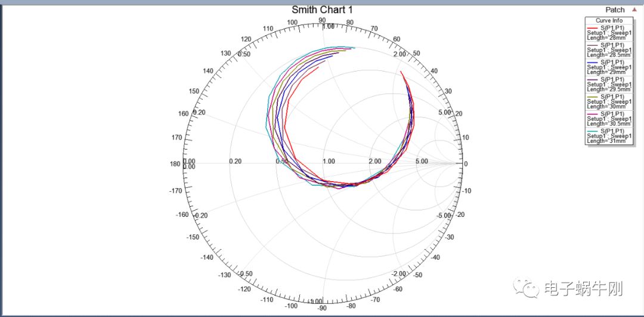Select the Curve Info legend header
This screenshot has height=317, width=644.
(x=608, y=21)
